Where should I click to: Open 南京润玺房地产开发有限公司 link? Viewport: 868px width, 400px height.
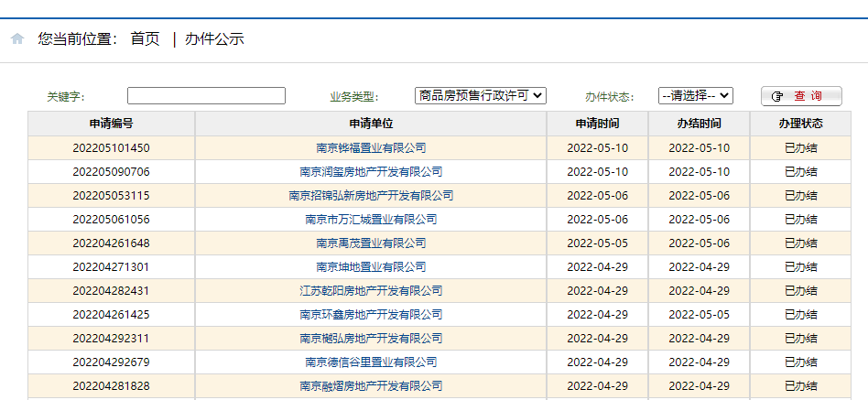[x=371, y=172]
